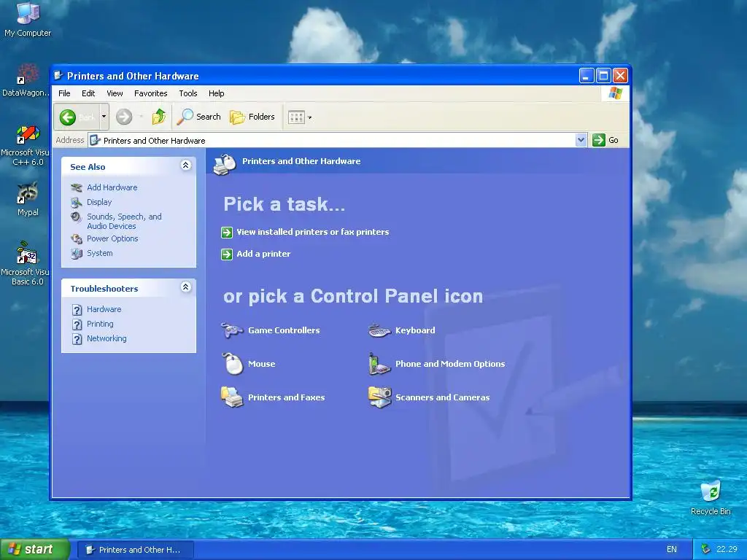Click the Scanners and Cameras label
The image size is (747, 560).
[x=443, y=397]
